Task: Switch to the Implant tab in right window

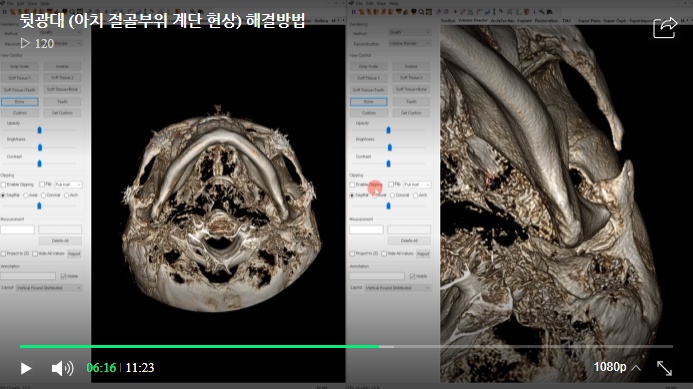Action: click(x=525, y=21)
